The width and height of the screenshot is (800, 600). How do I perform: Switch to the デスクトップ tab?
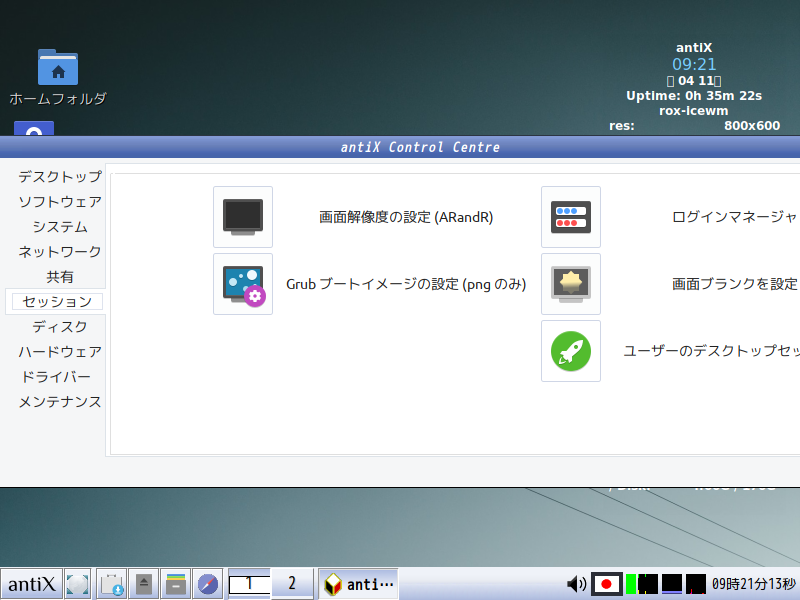click(60, 177)
